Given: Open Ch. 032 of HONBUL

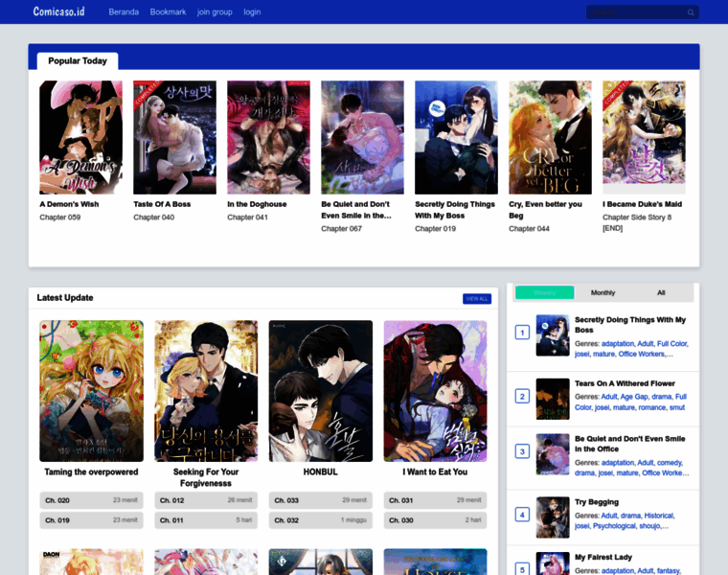Looking at the screenshot, I should tap(320, 520).
